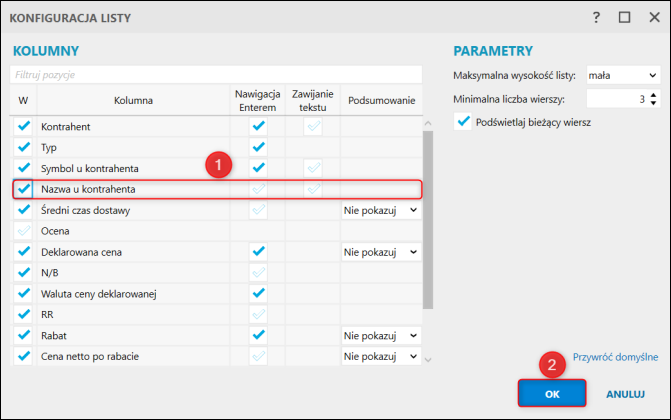Decrease Minimalna liczba wierszy with down arrow

tap(653, 103)
